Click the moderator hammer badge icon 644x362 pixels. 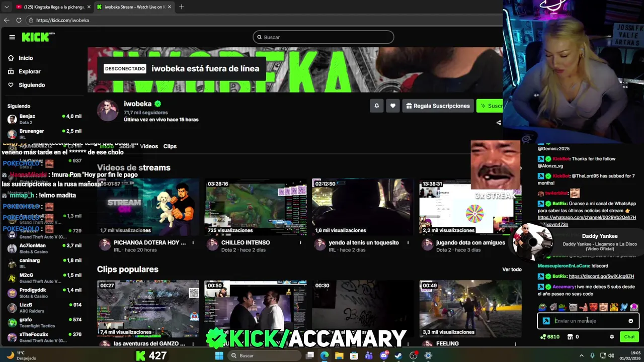point(546,321)
